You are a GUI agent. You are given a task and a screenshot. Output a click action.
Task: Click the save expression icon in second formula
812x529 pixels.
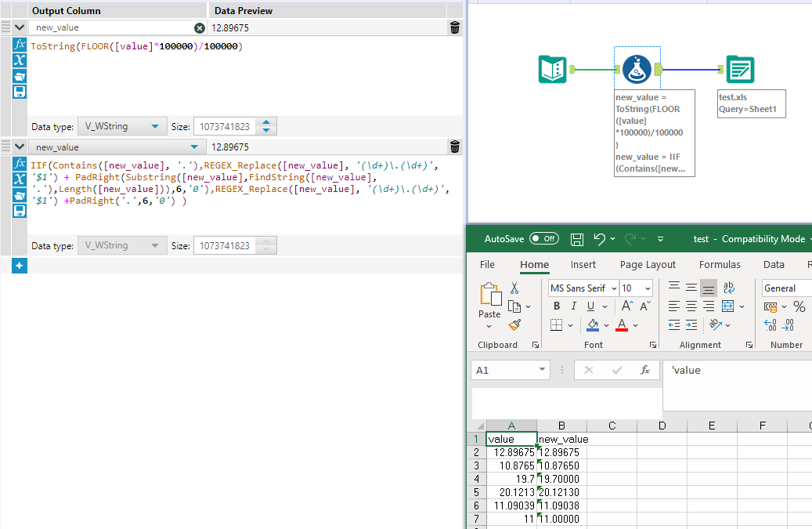20,211
